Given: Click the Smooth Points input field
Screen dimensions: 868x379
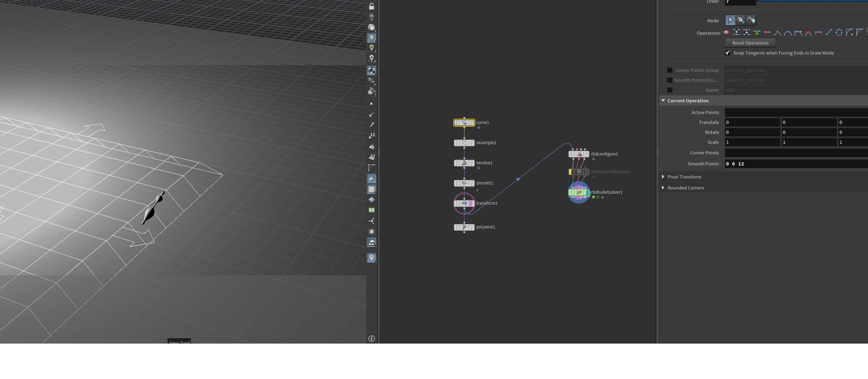Looking at the screenshot, I should (796, 164).
